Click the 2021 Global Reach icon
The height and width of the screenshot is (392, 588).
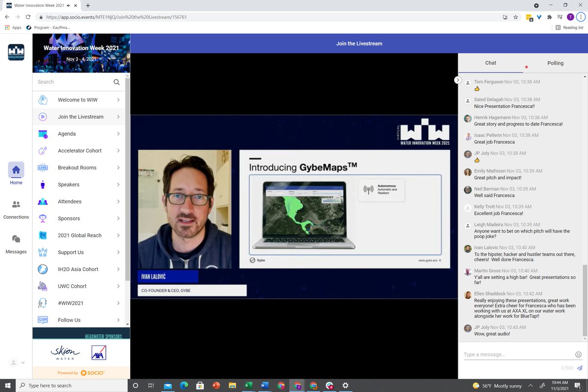coord(43,235)
